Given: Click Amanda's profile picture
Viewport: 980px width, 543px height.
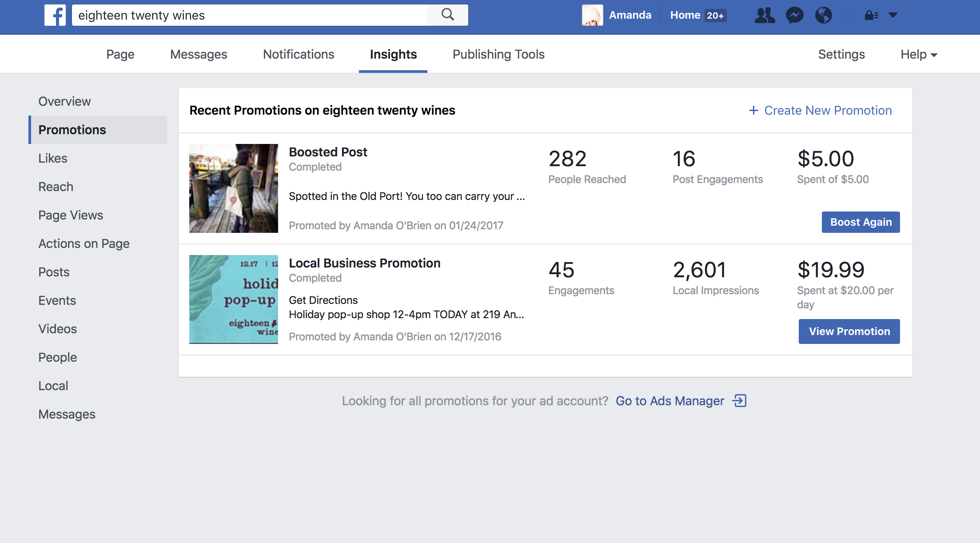Looking at the screenshot, I should [x=593, y=15].
